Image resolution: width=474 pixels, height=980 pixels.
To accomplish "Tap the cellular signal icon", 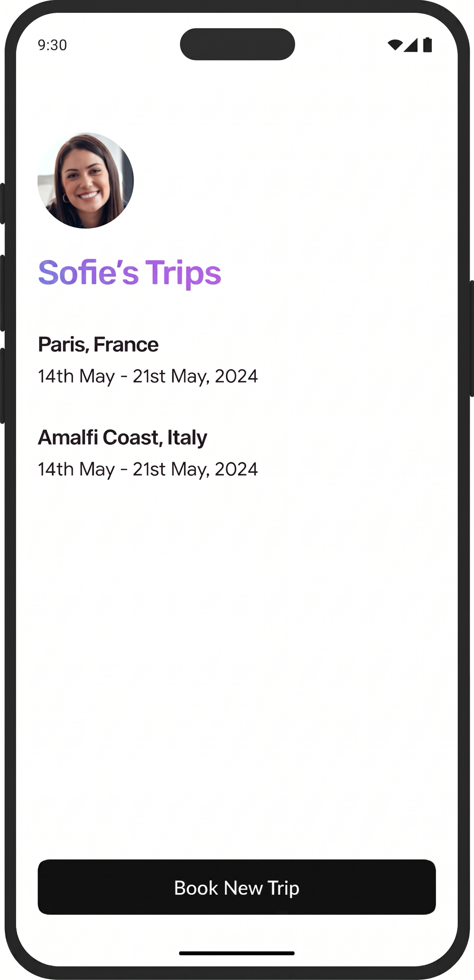I will (x=411, y=45).
